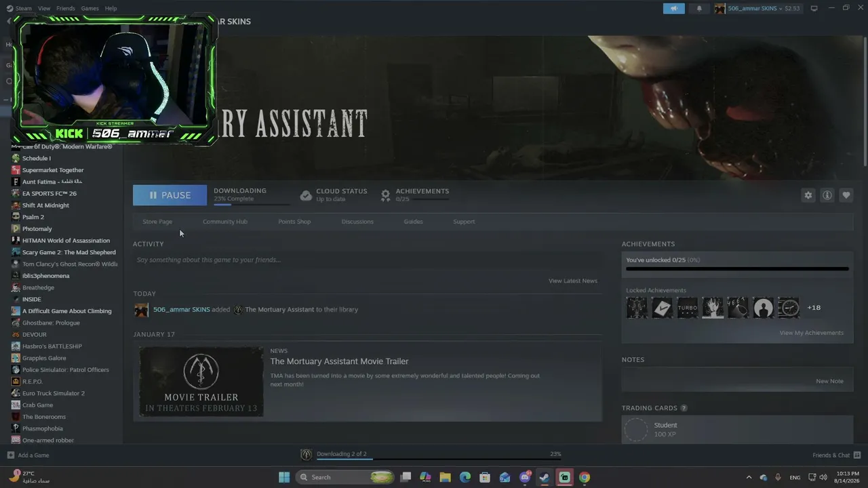Open Microsoft Edge in taskbar
This screenshot has width=868, height=488.
(x=465, y=477)
